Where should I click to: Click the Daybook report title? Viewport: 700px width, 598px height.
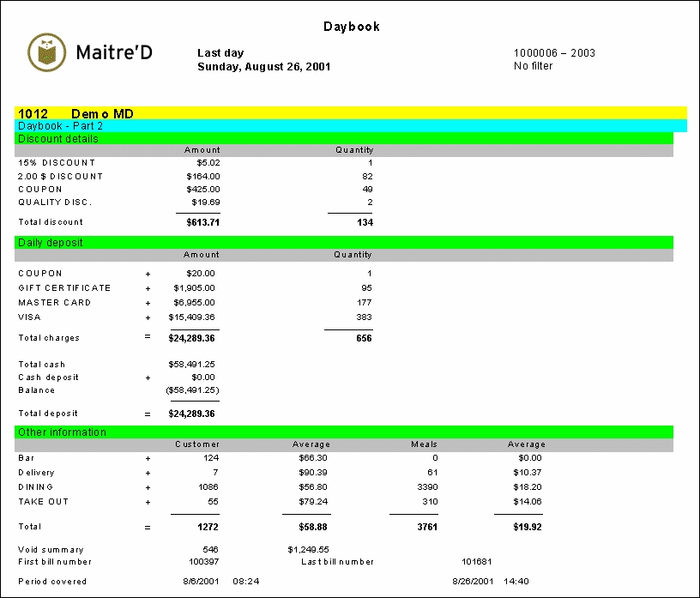coord(351,27)
